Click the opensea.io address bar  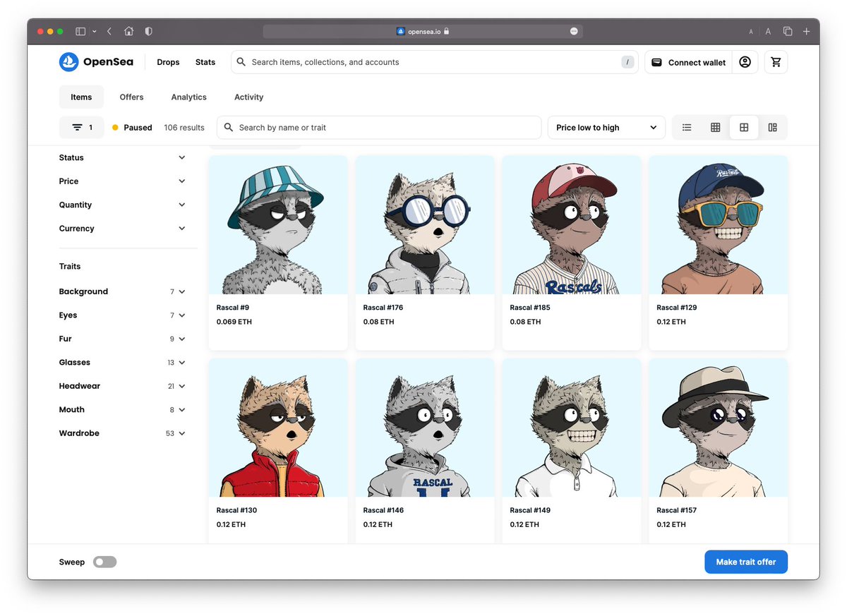point(423,31)
